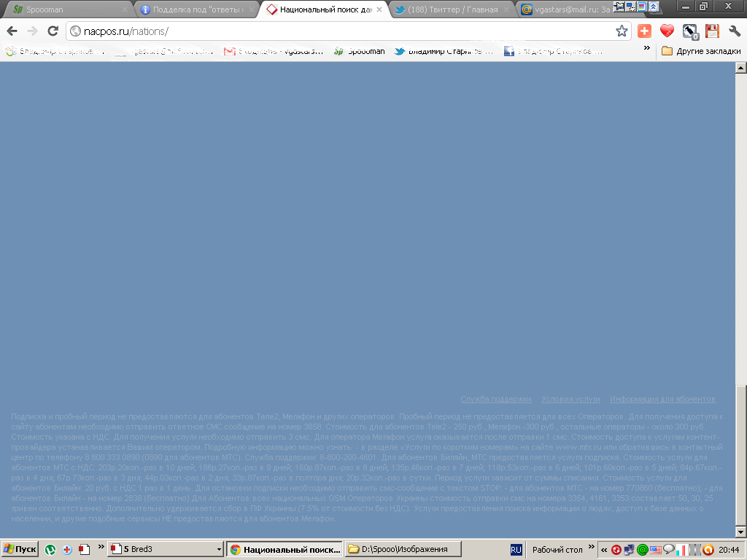
Task: Click the page scrollbar up arrow
Action: pos(741,68)
